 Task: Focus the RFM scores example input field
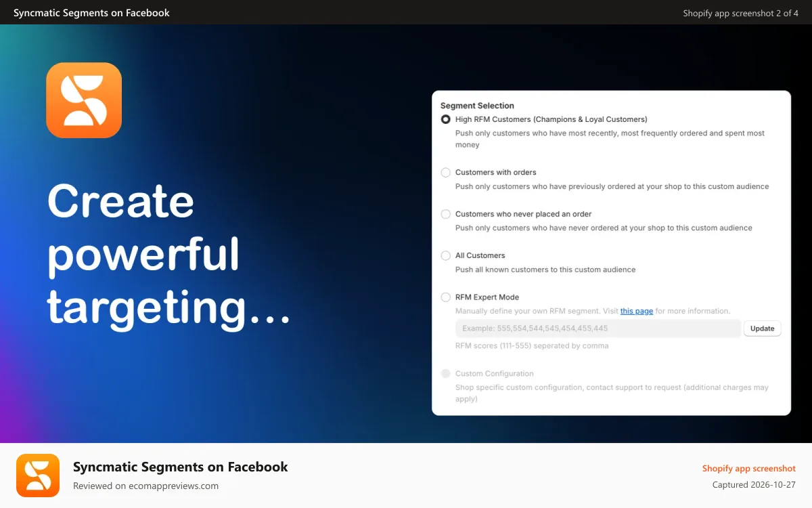(598, 329)
